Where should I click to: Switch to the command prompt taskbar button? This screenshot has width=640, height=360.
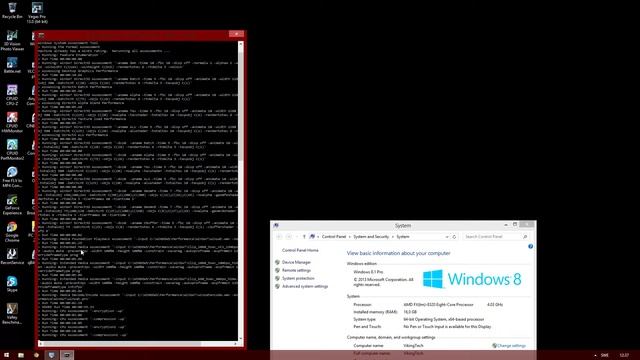pyautogui.click(x=67, y=355)
